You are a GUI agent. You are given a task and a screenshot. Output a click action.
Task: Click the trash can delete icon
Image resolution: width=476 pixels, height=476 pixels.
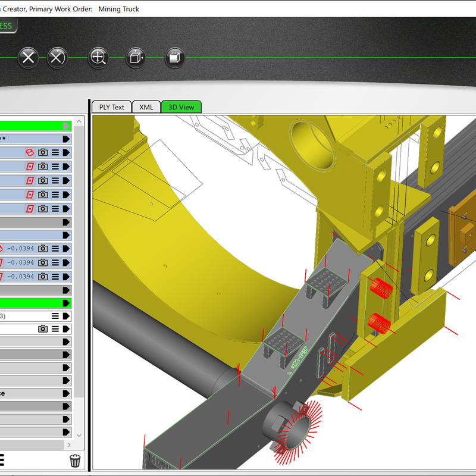click(75, 460)
